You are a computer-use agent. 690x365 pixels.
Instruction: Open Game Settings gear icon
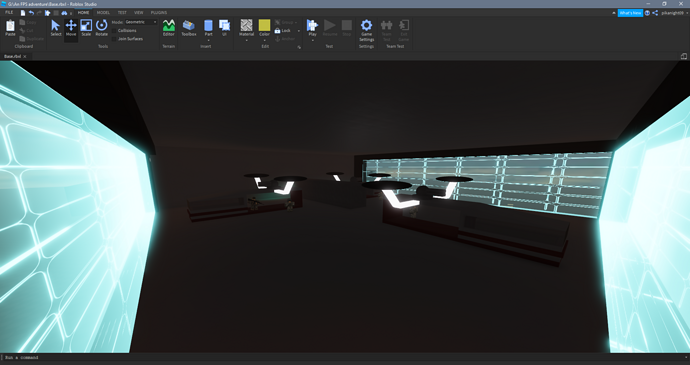367,25
